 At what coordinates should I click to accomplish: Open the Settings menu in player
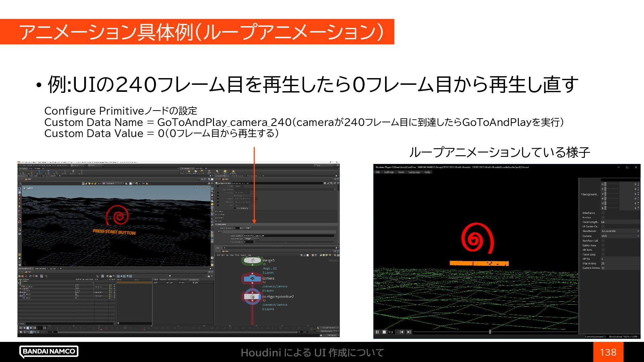(x=389, y=172)
